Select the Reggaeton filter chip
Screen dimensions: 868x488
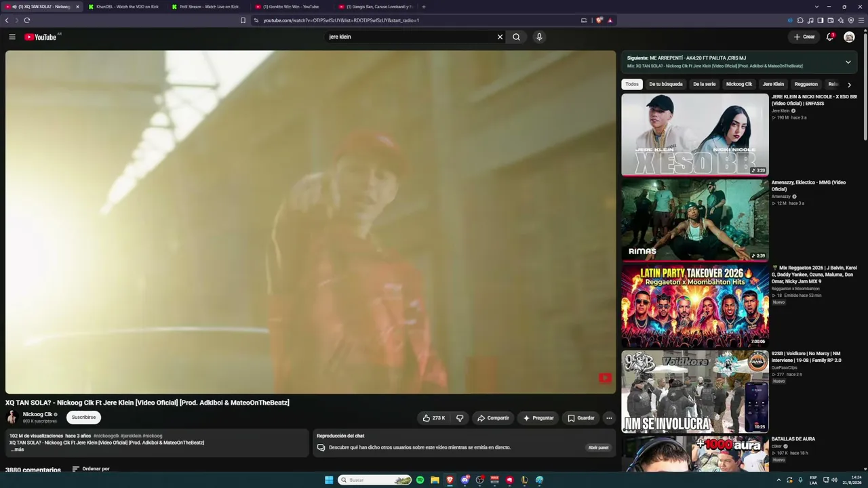(x=806, y=84)
